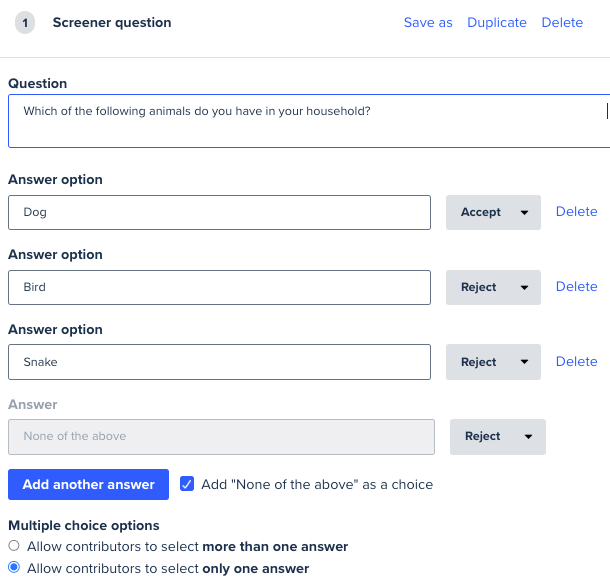Expand the None of the above Reject dropdown
The width and height of the screenshot is (610, 587).
(498, 437)
